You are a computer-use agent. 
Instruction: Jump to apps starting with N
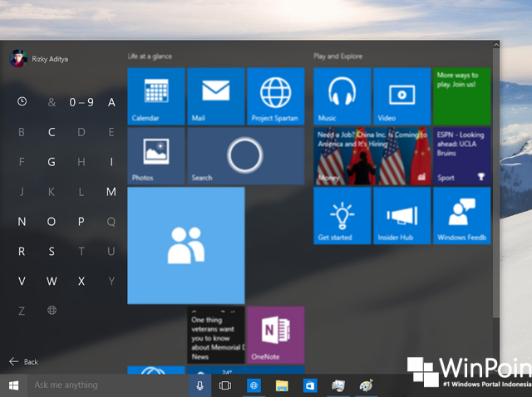coord(22,222)
